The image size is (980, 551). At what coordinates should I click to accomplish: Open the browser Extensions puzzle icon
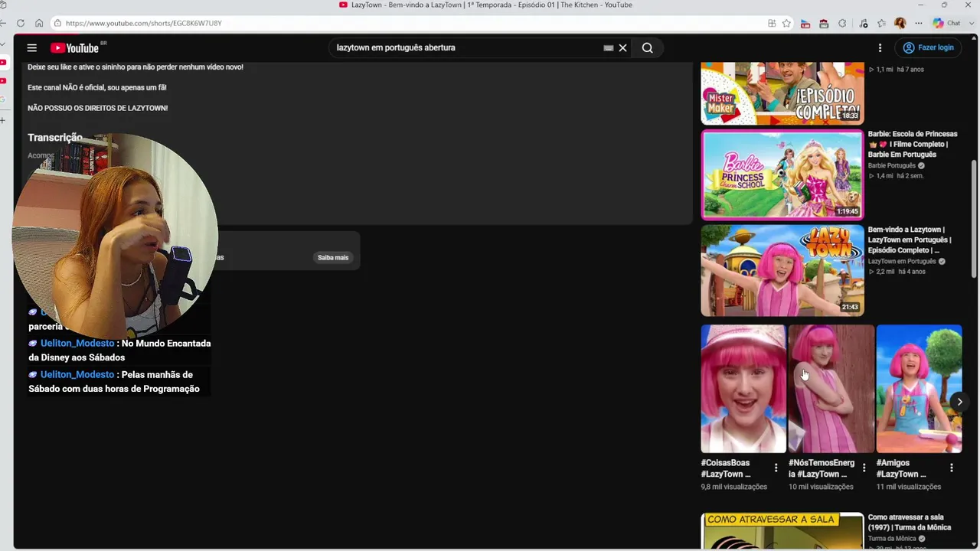tap(842, 23)
